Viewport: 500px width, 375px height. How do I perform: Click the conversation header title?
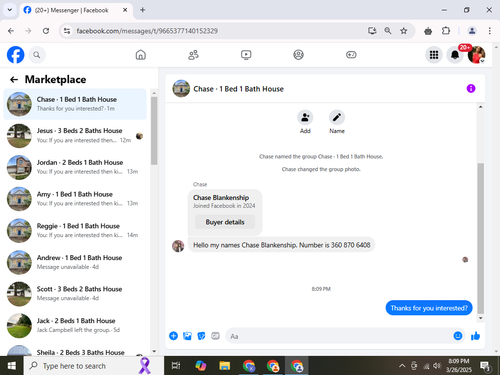pyautogui.click(x=239, y=89)
